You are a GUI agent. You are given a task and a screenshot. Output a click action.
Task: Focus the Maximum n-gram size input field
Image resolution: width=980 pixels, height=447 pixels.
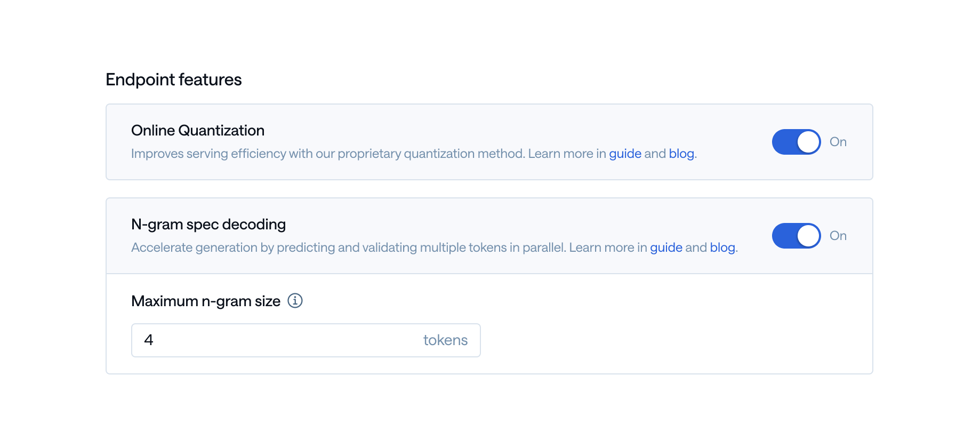pos(306,340)
